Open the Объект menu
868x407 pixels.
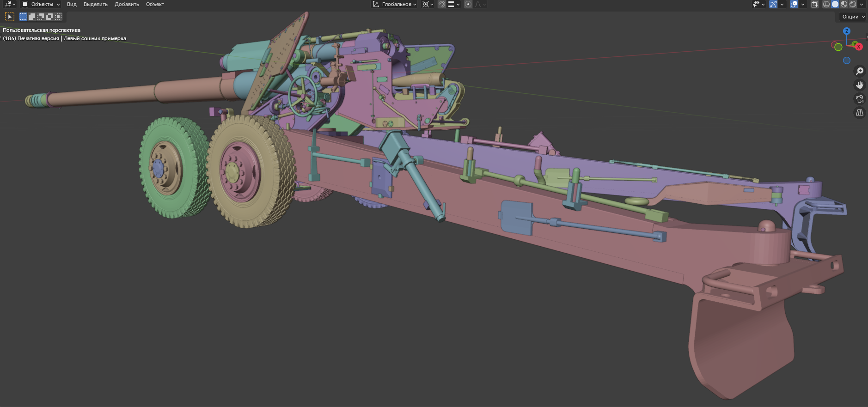155,4
